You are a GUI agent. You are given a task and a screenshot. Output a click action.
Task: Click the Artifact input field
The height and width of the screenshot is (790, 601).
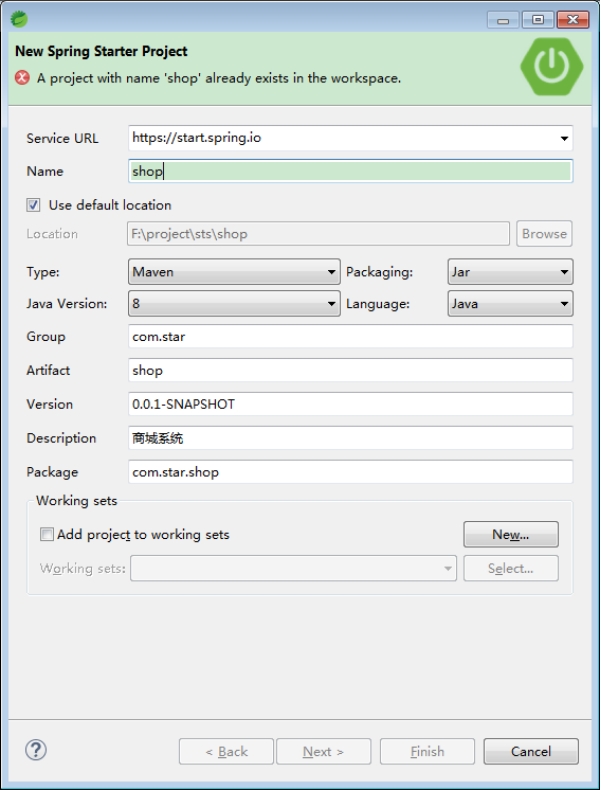click(x=350, y=370)
